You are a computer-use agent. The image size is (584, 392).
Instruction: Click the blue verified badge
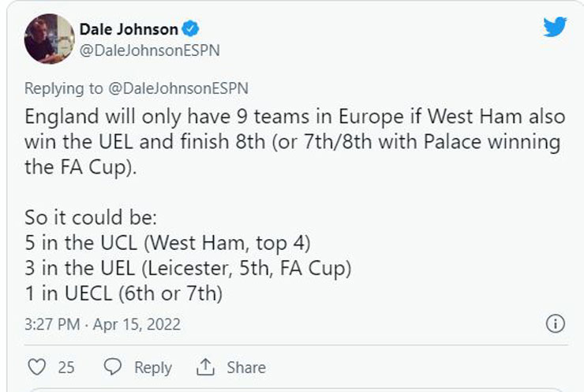coord(190,30)
